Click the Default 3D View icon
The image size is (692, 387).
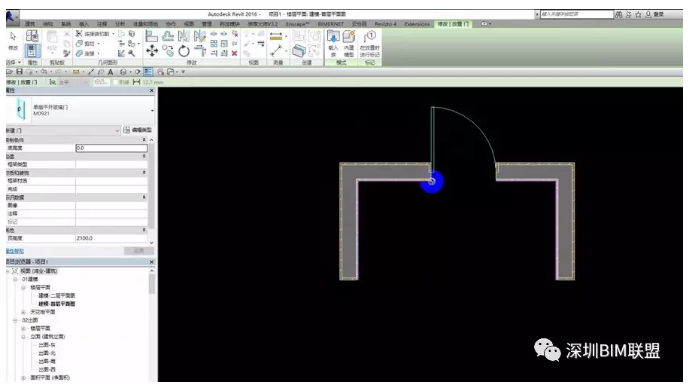(123, 71)
